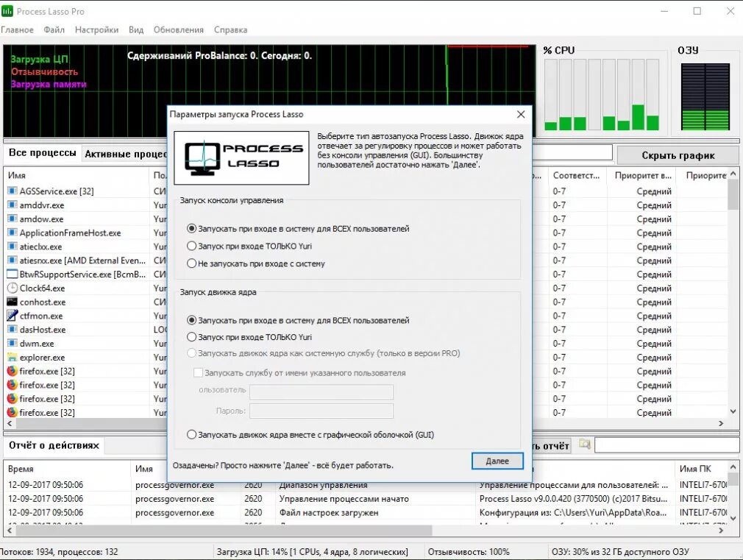
Task: Open the Вид menu
Action: (x=136, y=29)
